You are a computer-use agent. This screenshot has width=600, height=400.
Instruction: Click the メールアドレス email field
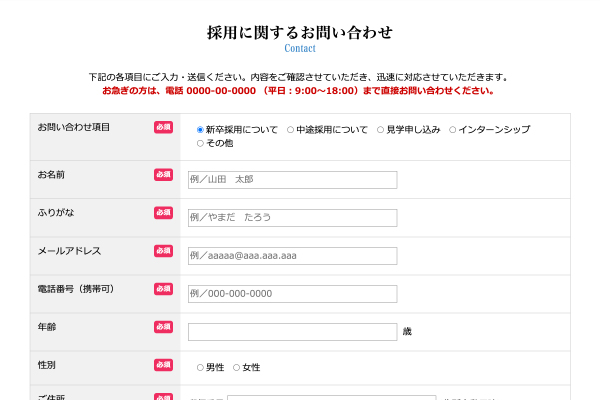(292, 256)
